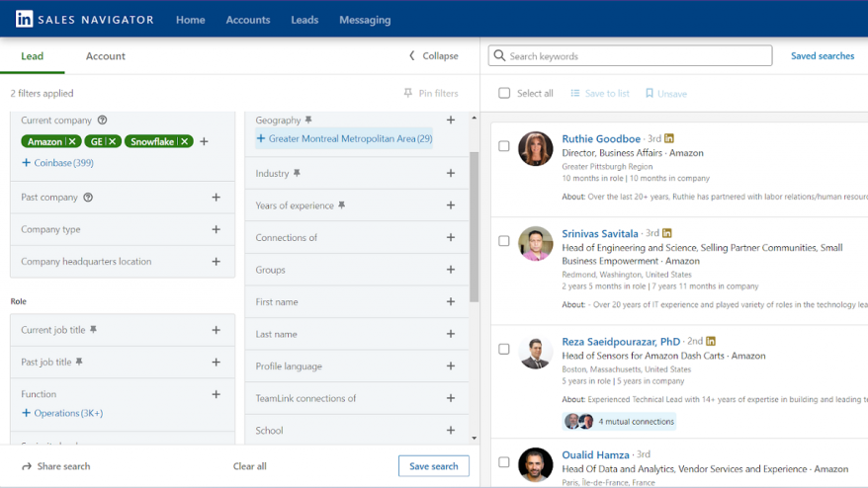Click the Share search arrow icon
The image size is (868, 488).
click(27, 466)
